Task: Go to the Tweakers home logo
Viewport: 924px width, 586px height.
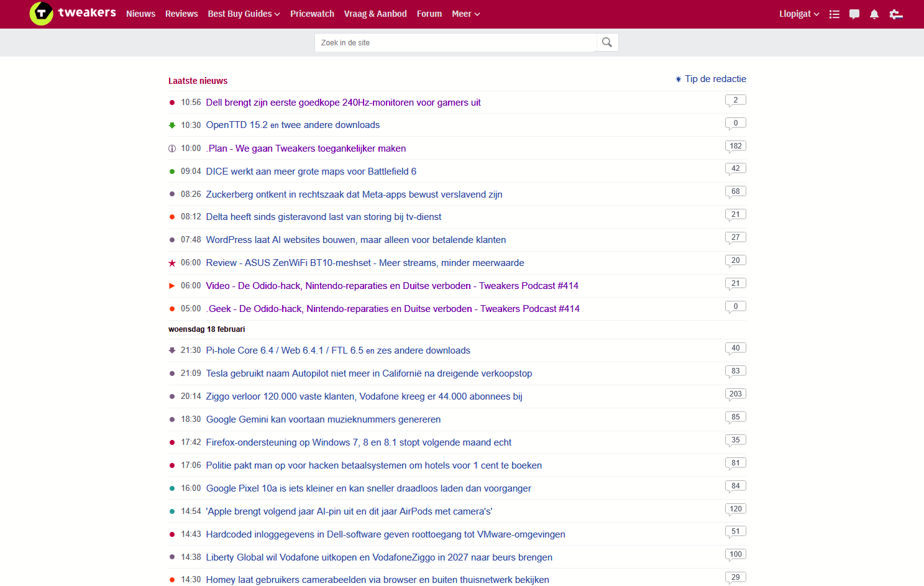Action: pos(73,14)
